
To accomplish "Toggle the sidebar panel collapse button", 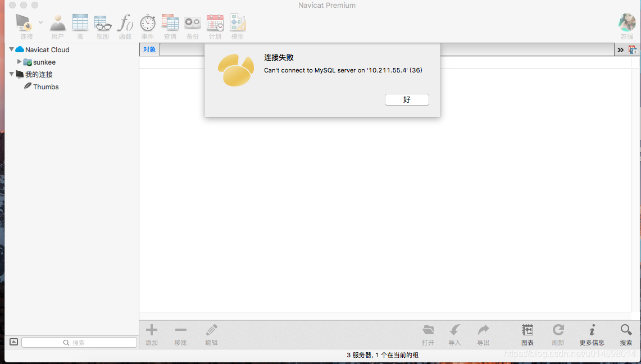I will [x=13, y=342].
